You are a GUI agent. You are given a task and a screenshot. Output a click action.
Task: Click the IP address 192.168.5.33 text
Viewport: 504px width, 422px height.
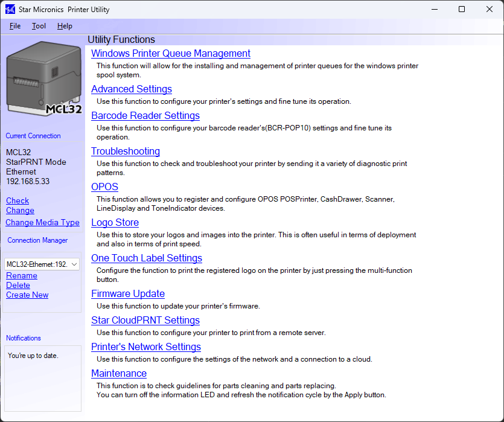(x=28, y=181)
